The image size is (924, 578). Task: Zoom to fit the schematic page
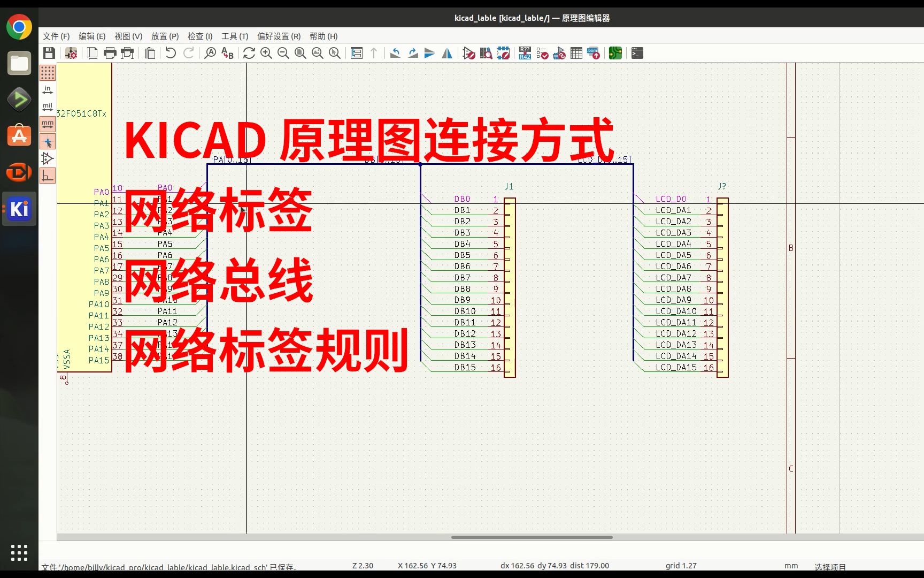(x=300, y=53)
